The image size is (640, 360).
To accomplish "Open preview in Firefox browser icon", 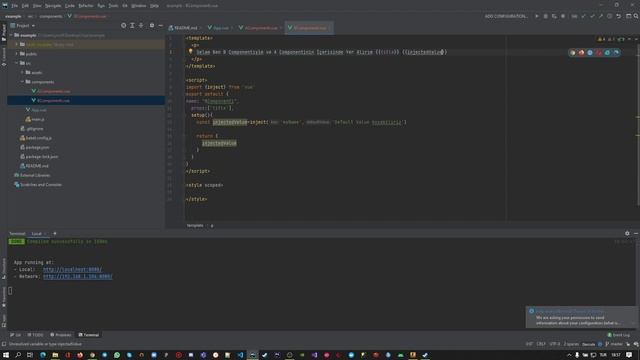I will (x=581, y=53).
